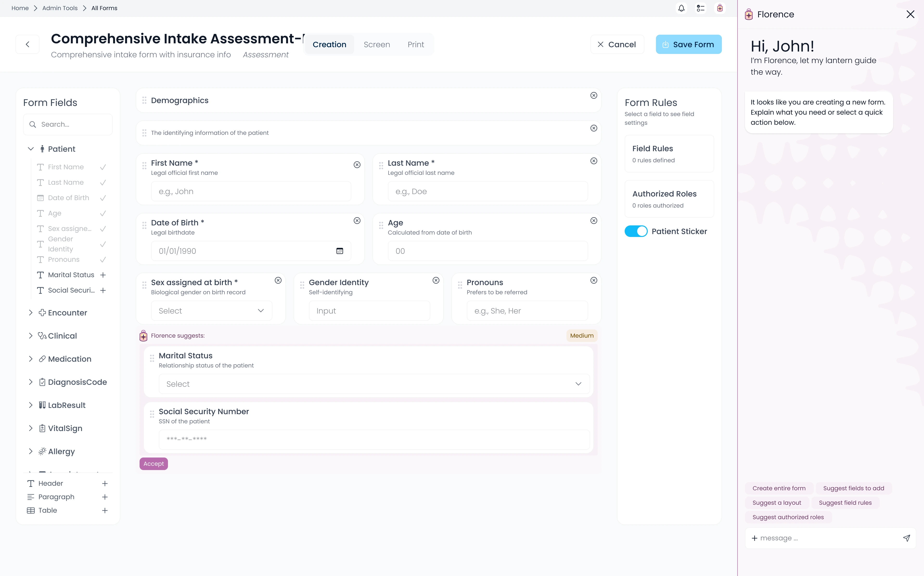Add Social Security field with plus icon
Image resolution: width=924 pixels, height=576 pixels.
point(103,290)
